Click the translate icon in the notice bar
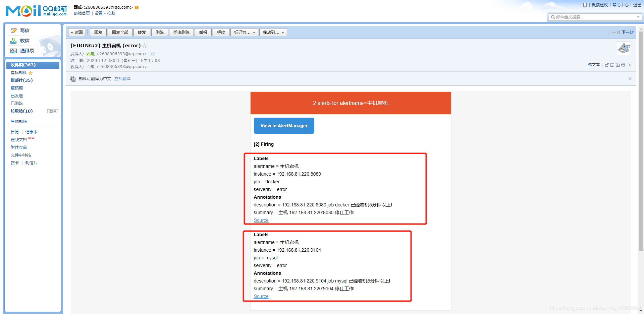Image resolution: width=644 pixels, height=314 pixels. (x=72, y=78)
